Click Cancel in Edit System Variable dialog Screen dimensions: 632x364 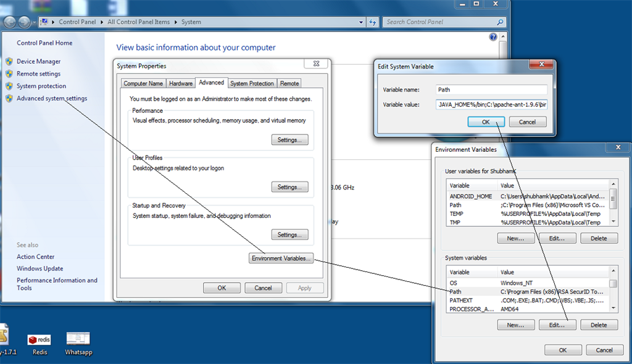point(527,122)
